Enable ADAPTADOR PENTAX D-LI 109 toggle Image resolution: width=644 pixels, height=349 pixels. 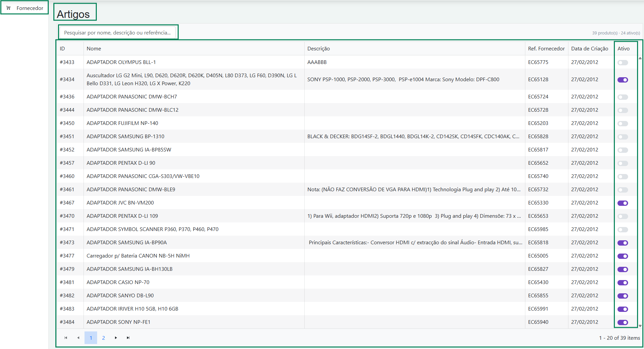click(622, 216)
